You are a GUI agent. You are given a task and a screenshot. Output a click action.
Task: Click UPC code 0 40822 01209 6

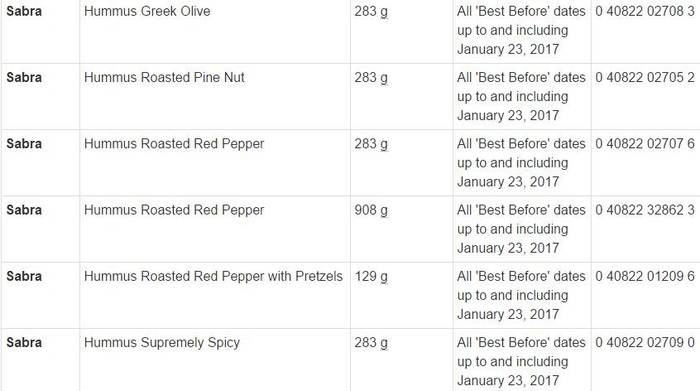coord(645,276)
